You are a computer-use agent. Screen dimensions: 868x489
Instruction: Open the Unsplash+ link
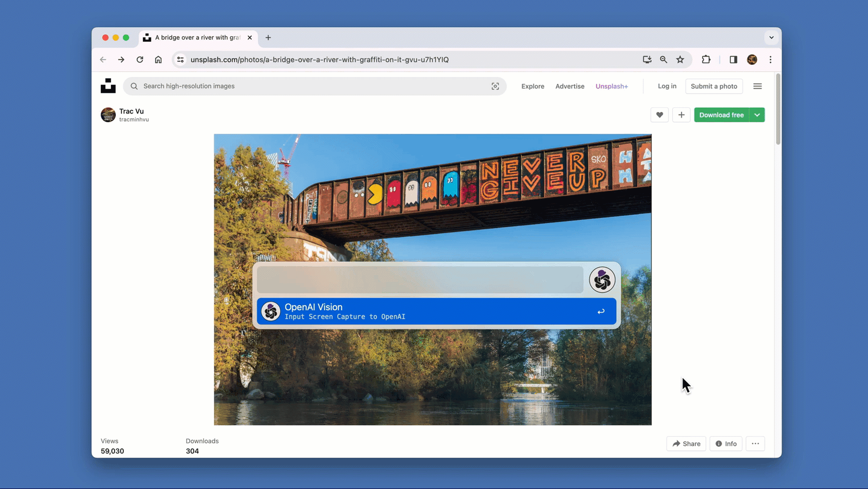tap(612, 86)
